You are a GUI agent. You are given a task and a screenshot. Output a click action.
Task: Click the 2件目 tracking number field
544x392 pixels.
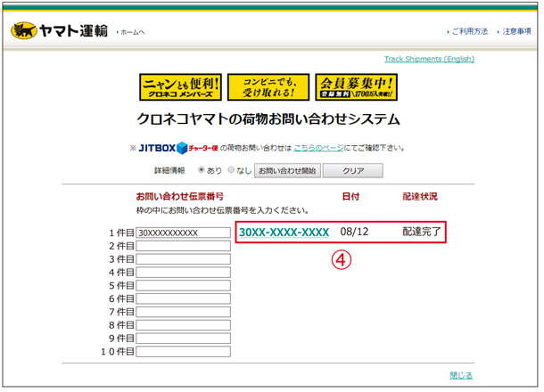(183, 246)
